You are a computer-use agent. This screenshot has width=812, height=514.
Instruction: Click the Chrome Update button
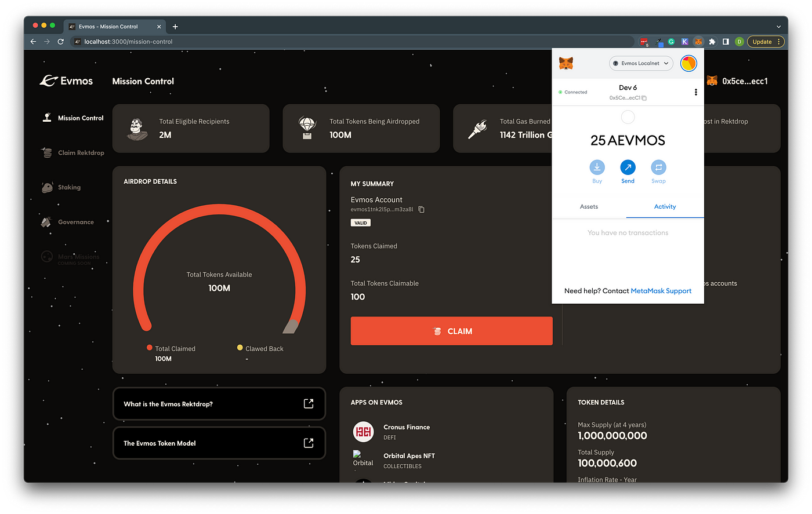766,42
